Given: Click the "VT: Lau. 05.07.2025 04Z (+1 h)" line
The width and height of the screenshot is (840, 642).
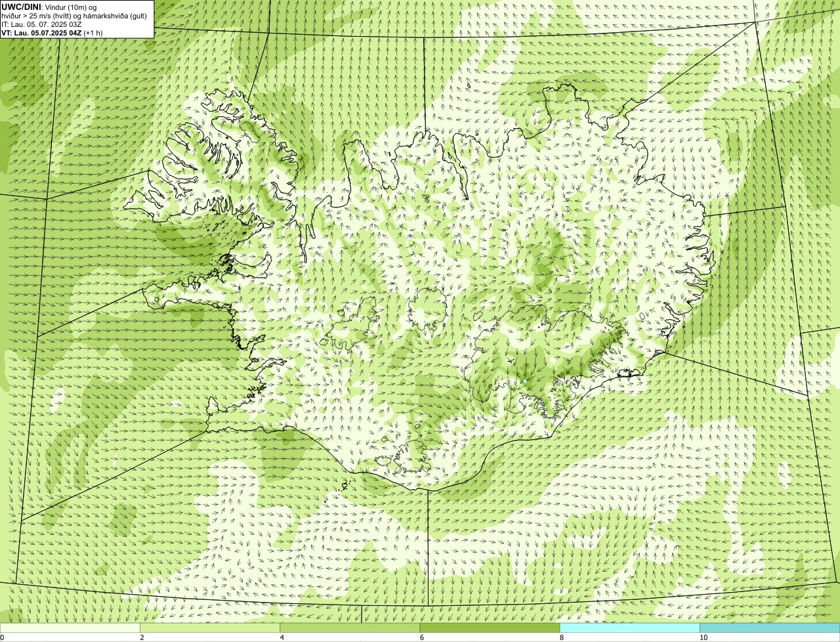Looking at the screenshot, I should (52, 33).
